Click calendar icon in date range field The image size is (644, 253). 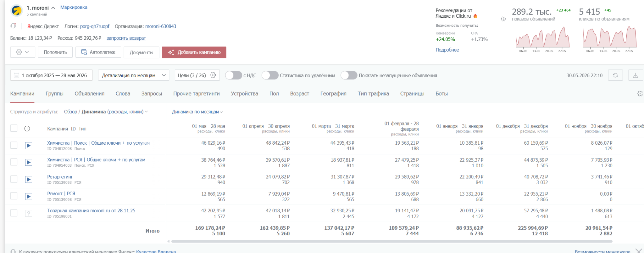click(16, 75)
